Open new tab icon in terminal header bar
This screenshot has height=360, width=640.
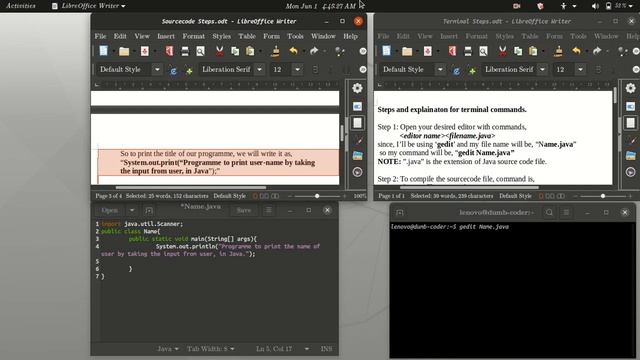click(400, 212)
